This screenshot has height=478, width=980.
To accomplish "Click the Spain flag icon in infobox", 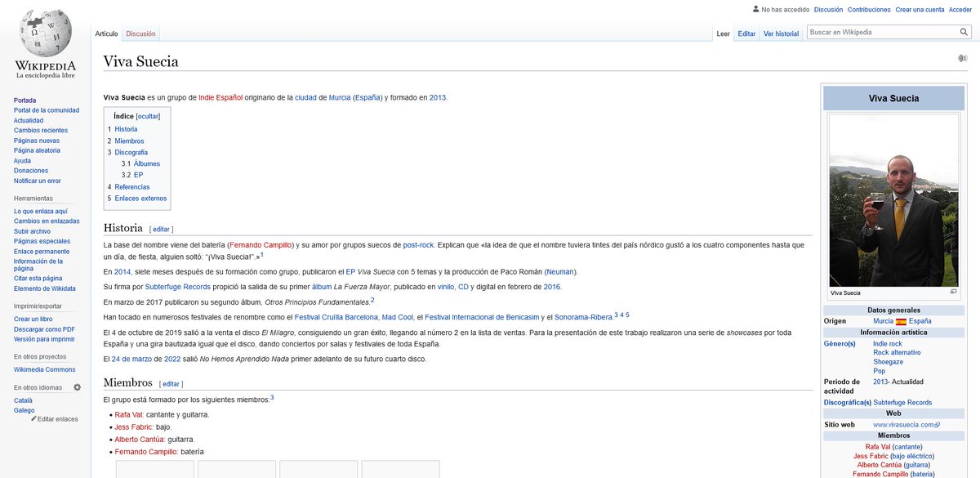I will 902,321.
